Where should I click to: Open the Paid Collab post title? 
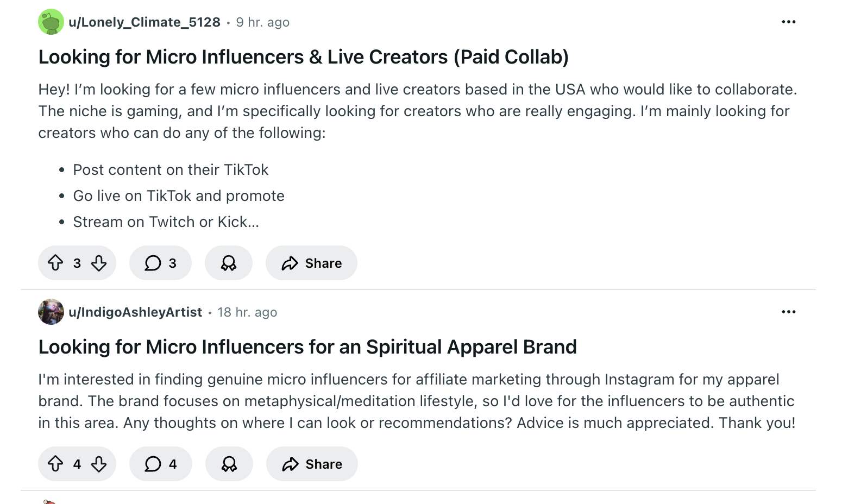(303, 57)
